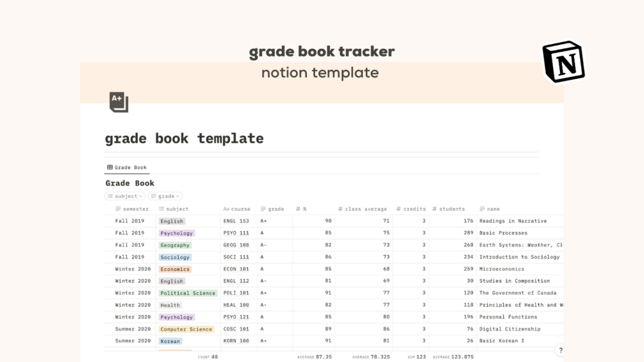
Task: Open the AVERAGE 78.325 calculation menu
Action: coord(371,357)
